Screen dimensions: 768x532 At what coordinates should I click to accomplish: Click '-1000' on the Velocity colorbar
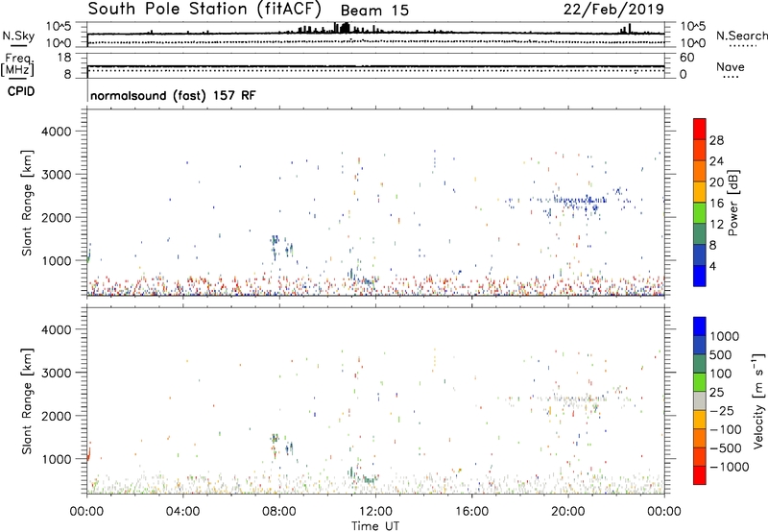729,467
